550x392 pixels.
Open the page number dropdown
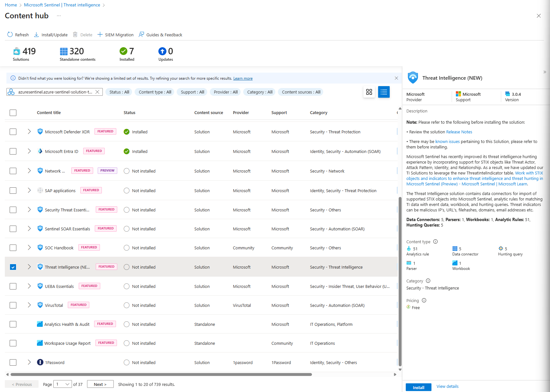coord(63,384)
